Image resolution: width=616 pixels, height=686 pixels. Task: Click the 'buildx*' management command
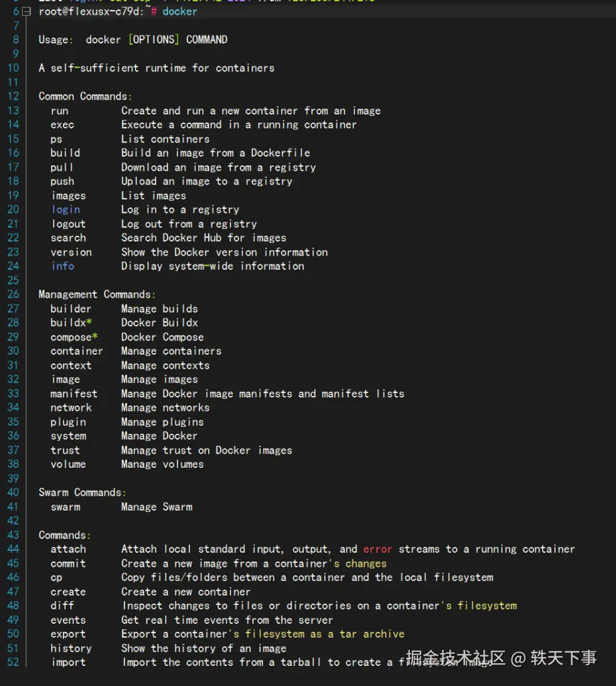(x=71, y=323)
